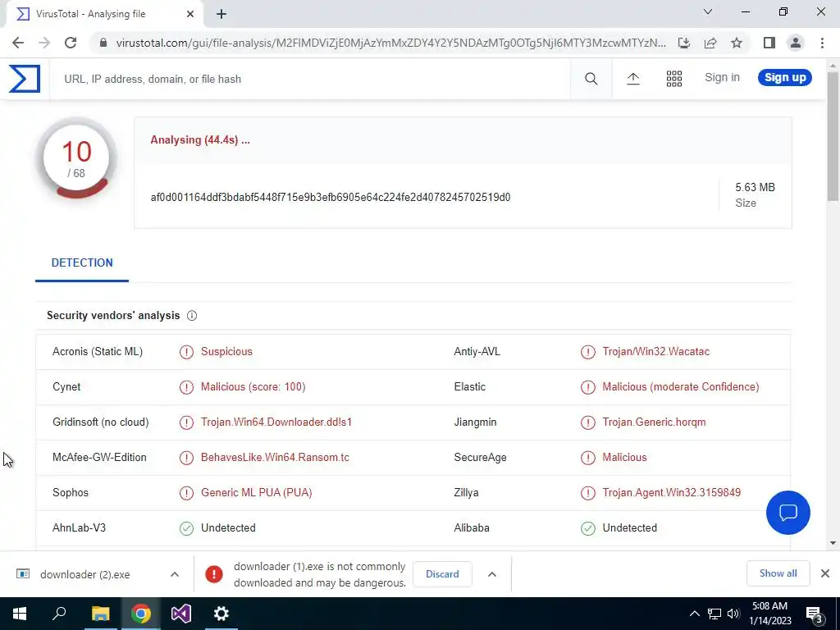Screen dimensions: 840x630
Task: Click the Trojan.Generic.horqm result
Action: click(x=654, y=422)
